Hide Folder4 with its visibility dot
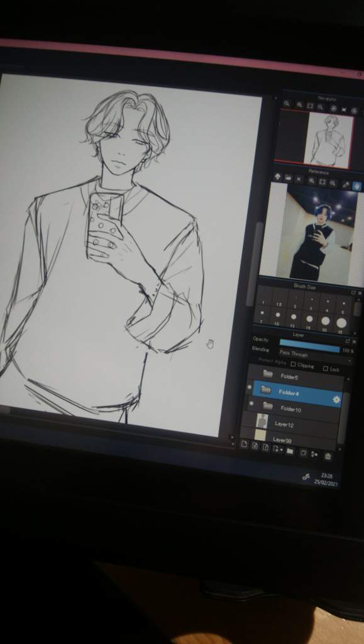 (x=249, y=387)
